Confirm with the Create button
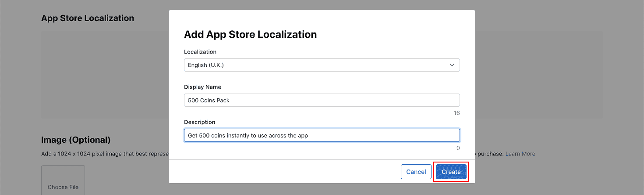The width and height of the screenshot is (644, 195). coord(451,172)
